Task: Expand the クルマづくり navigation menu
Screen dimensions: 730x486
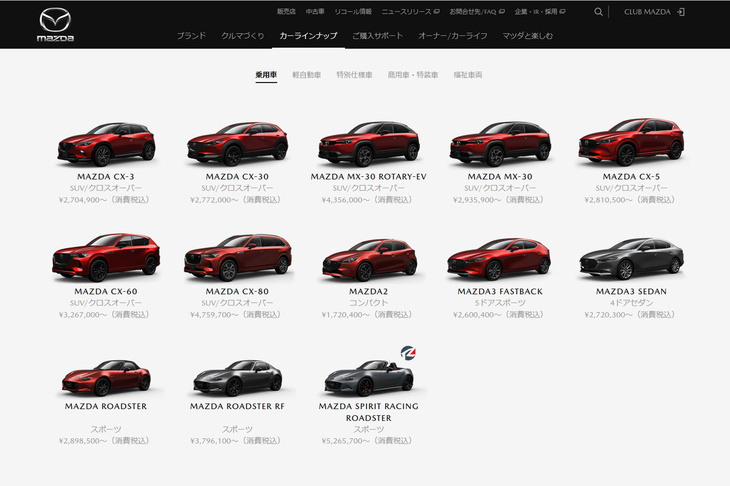Action: click(243, 36)
